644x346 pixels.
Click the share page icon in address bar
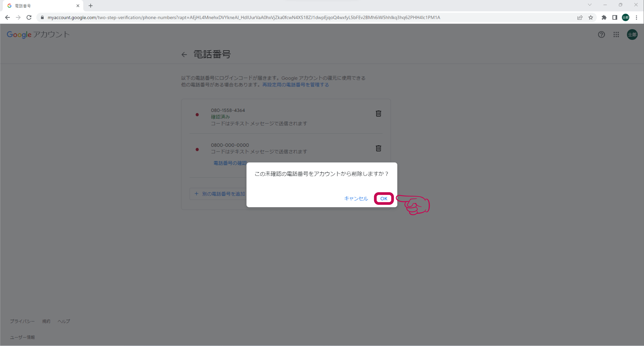[x=580, y=17]
